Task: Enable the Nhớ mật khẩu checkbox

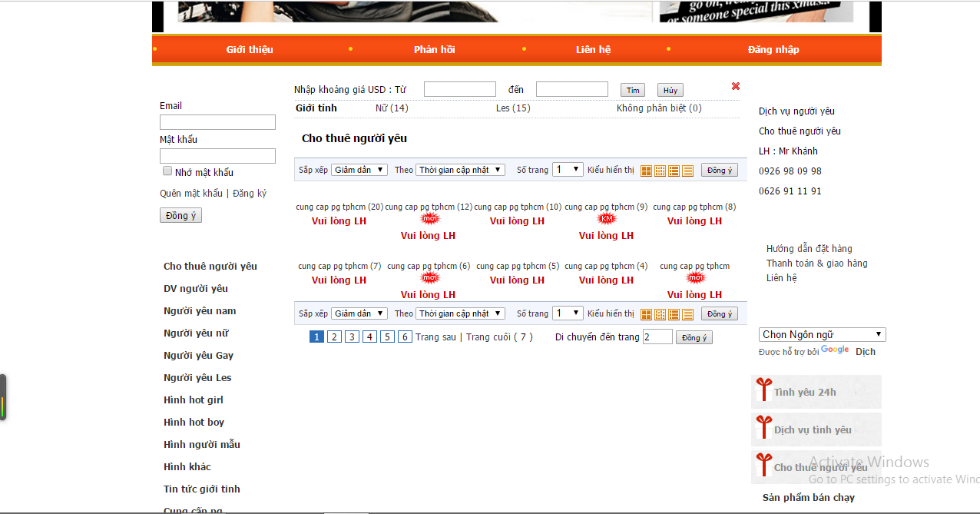Action: 167,171
